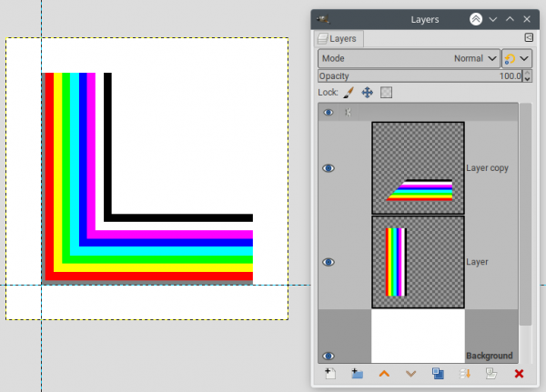Viewport: 546px width, 392px height.
Task: Hide the Layer copy layer
Action: 329,168
